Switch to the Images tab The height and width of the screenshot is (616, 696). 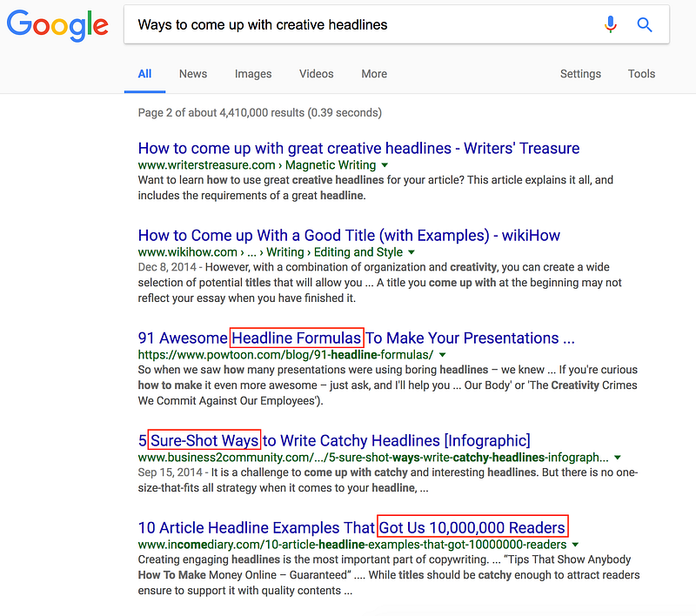tap(253, 74)
